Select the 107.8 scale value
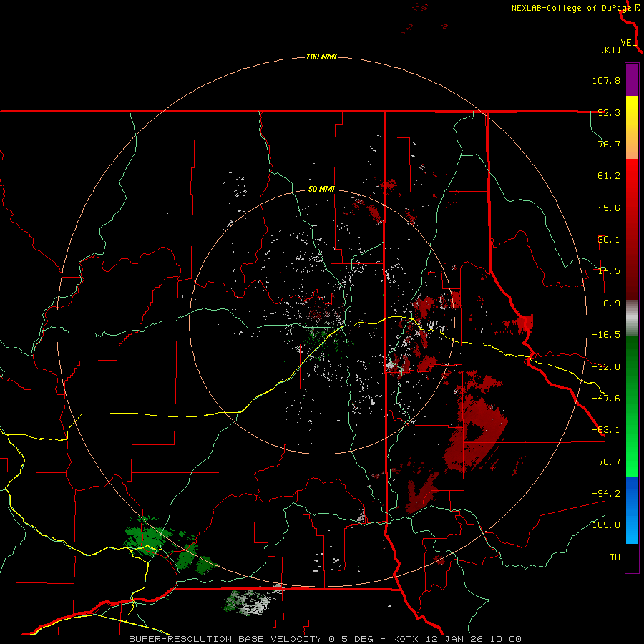This screenshot has height=644, width=644. pos(606,80)
